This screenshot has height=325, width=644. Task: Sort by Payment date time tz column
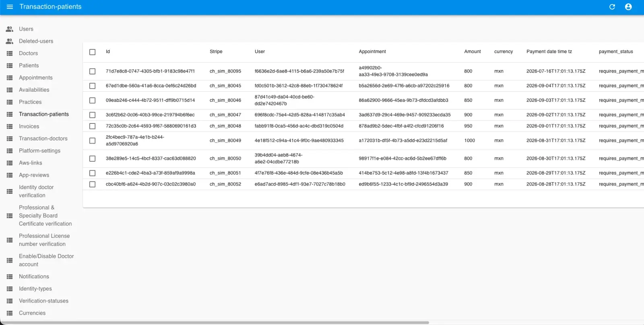tap(549, 51)
